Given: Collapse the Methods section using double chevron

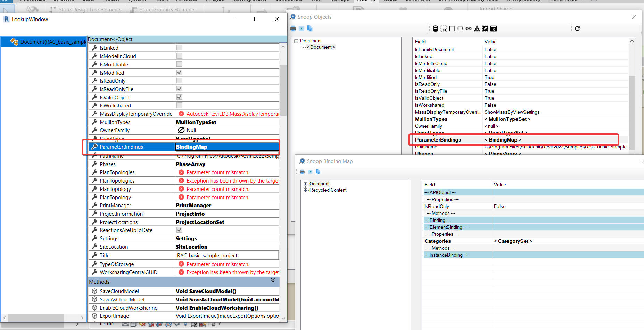Looking at the screenshot, I should (273, 280).
